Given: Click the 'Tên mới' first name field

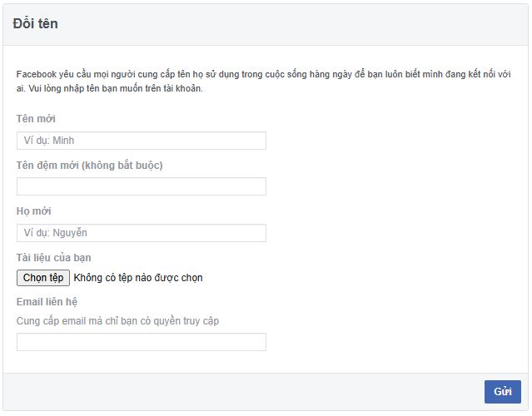Looking at the screenshot, I should 142,141.
